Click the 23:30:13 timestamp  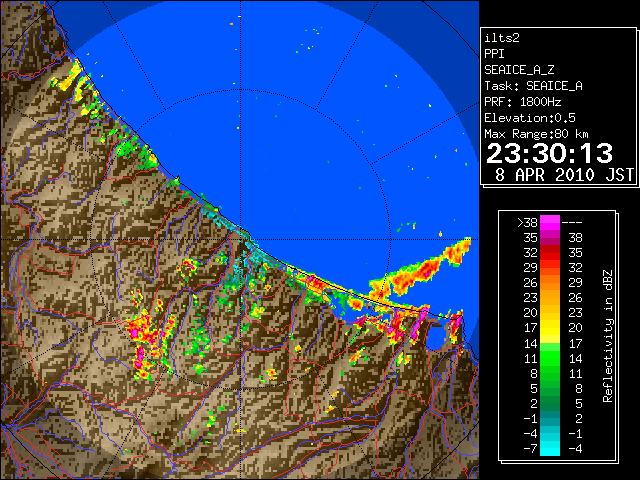549,153
